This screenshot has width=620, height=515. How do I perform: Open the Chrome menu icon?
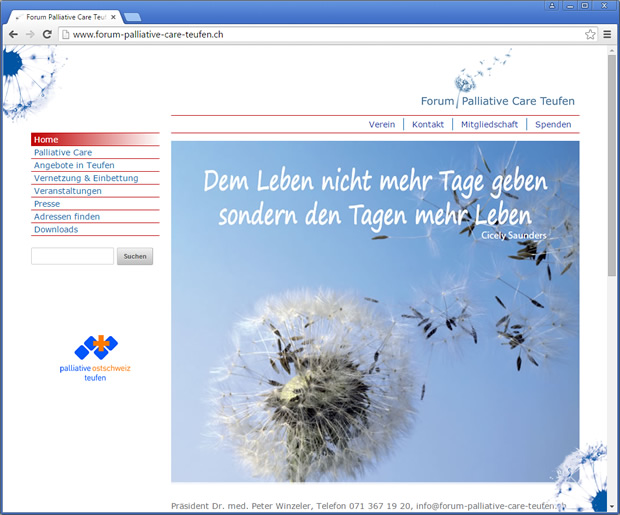(x=607, y=34)
